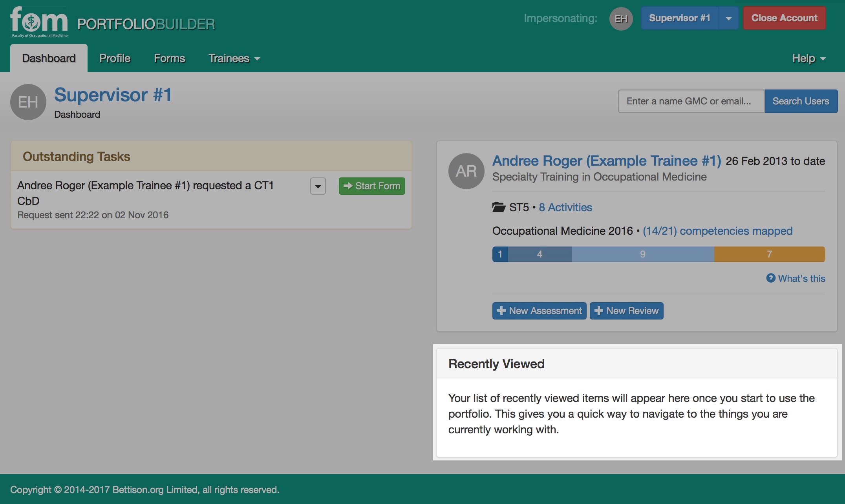Click the Supervisor #1 blue button
845x504 pixels.
(x=680, y=18)
